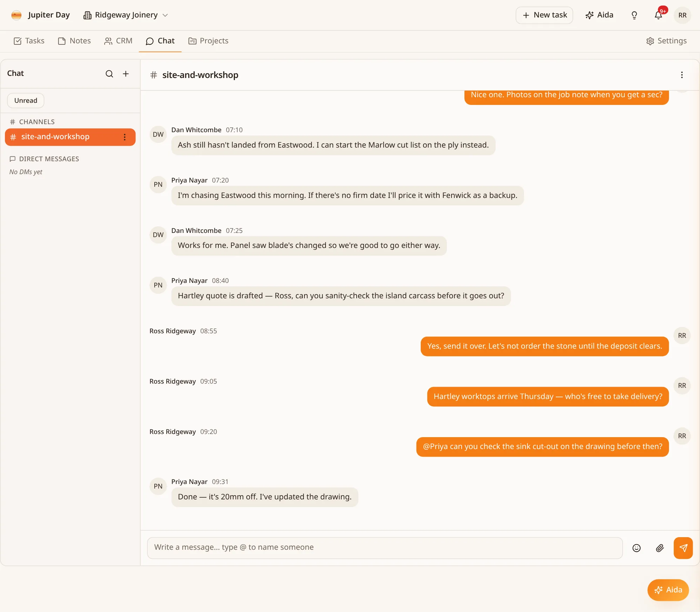This screenshot has height=612, width=700.
Task: Open the floating Aida button
Action: [668, 590]
